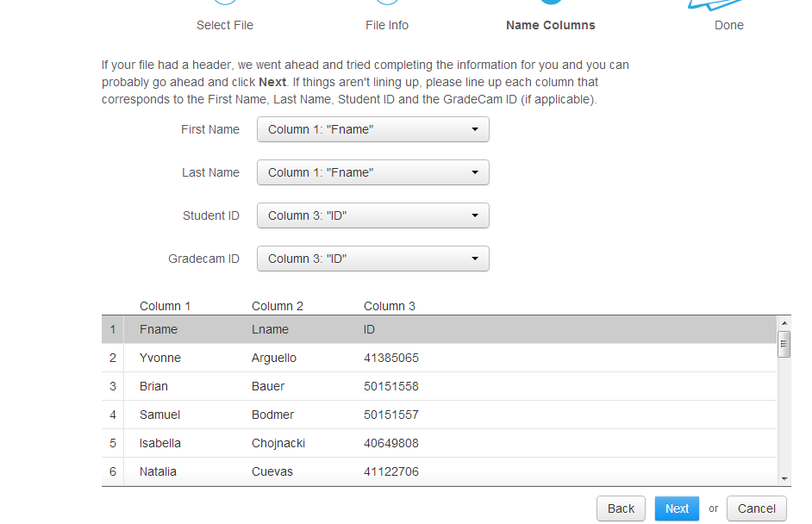
Task: Click the table scrollbar up arrow
Action: [784, 323]
